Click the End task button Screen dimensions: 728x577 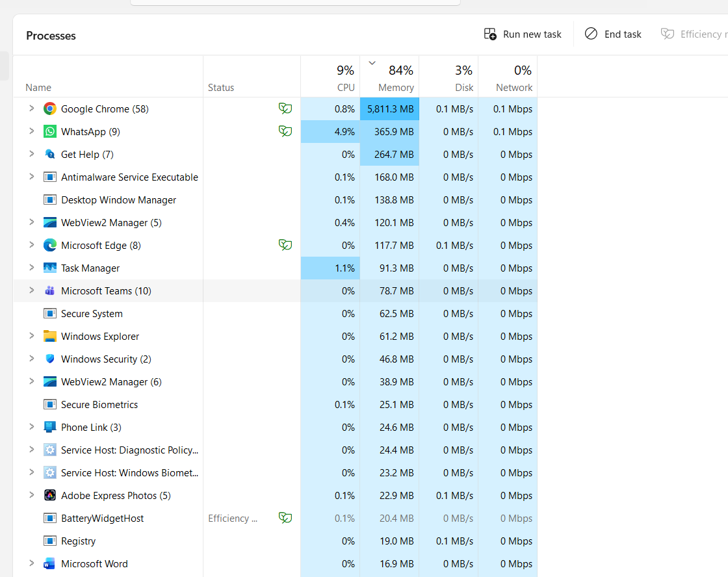click(x=613, y=34)
